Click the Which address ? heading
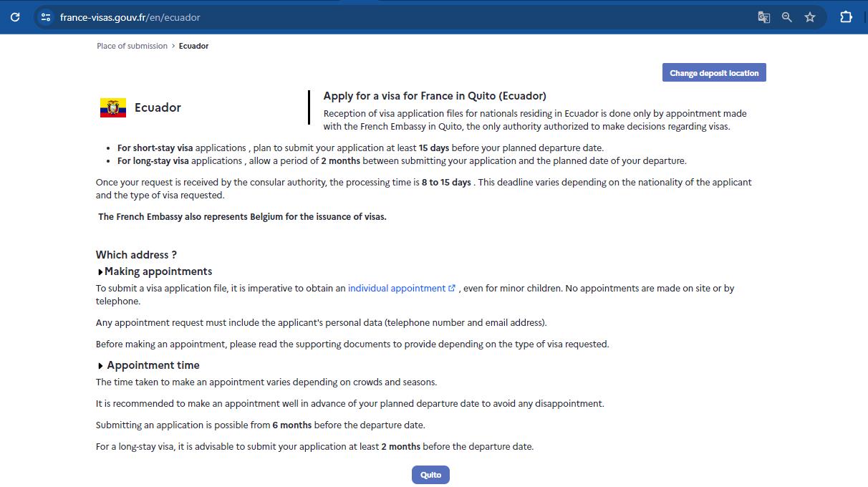 click(136, 255)
